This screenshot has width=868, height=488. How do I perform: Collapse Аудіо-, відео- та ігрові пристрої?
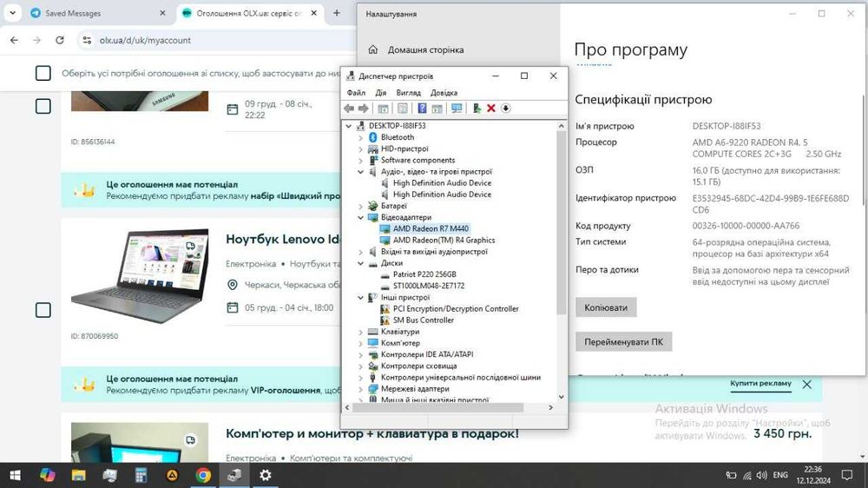pos(361,172)
